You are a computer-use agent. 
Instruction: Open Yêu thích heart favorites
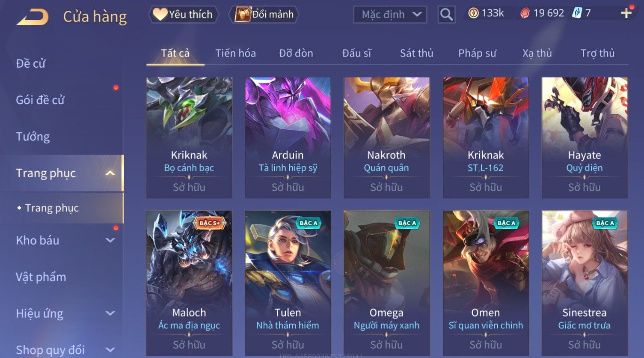(x=183, y=15)
